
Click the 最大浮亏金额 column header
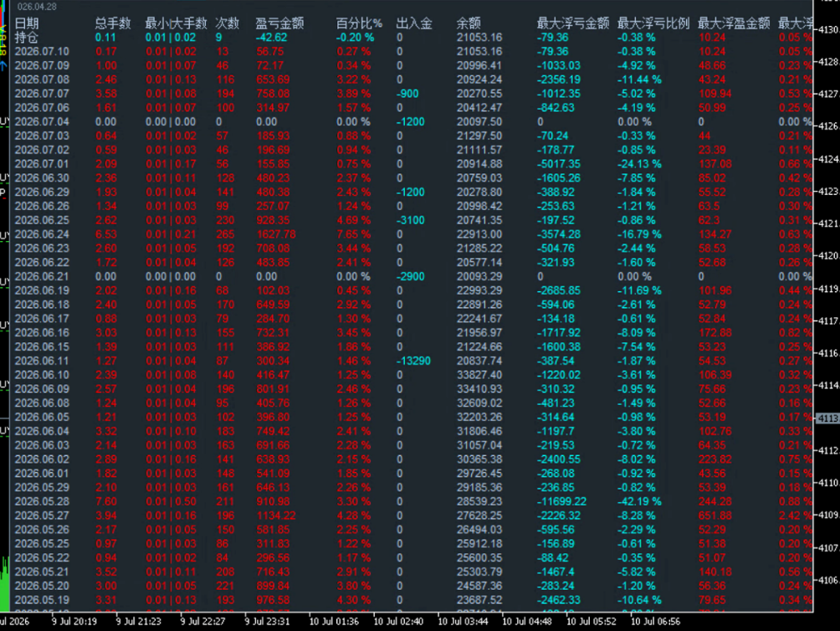[x=573, y=23]
